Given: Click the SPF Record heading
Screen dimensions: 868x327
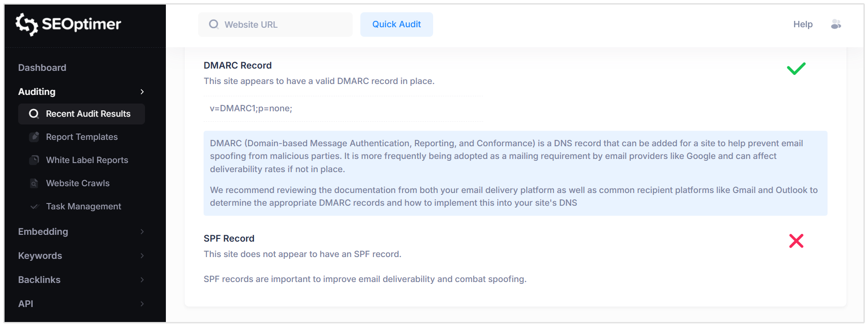Looking at the screenshot, I should coord(229,238).
